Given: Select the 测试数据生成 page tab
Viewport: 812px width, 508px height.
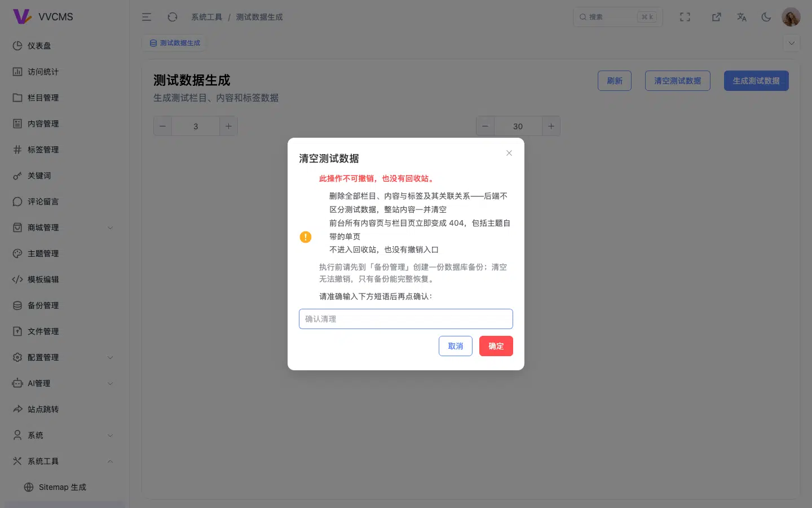Looking at the screenshot, I should point(175,43).
